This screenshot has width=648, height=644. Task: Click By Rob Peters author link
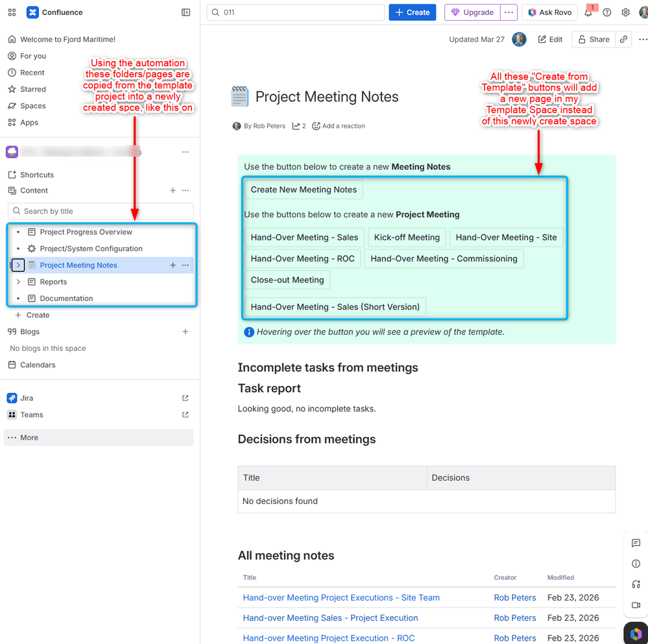point(265,126)
